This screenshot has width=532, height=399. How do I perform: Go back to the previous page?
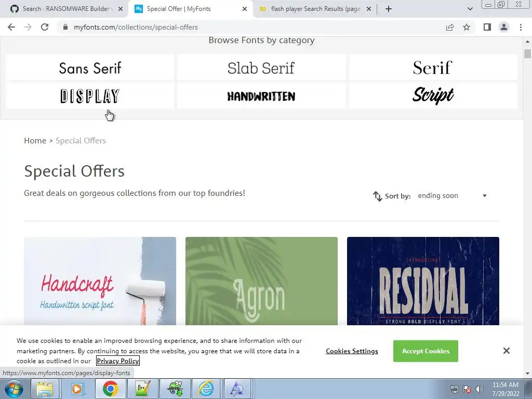coord(11,27)
